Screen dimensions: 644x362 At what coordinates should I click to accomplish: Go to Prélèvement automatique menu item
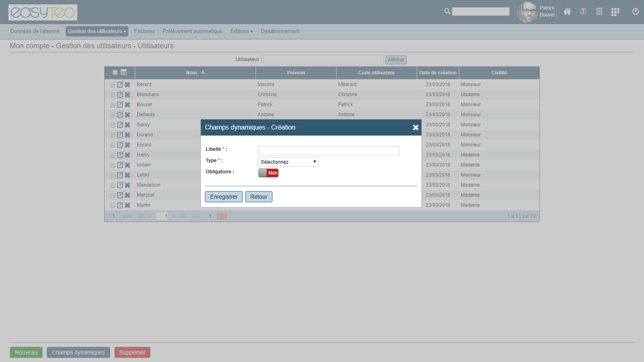(x=192, y=31)
